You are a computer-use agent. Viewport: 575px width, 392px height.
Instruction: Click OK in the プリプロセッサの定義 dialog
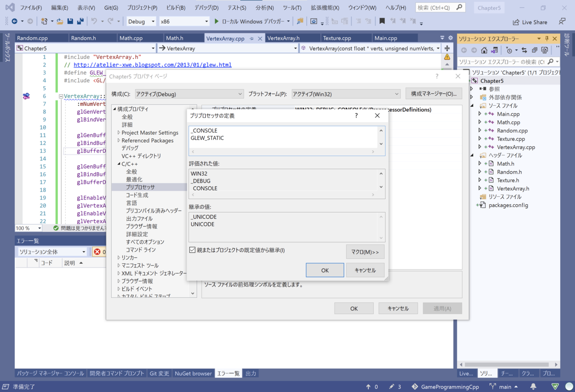(325, 270)
